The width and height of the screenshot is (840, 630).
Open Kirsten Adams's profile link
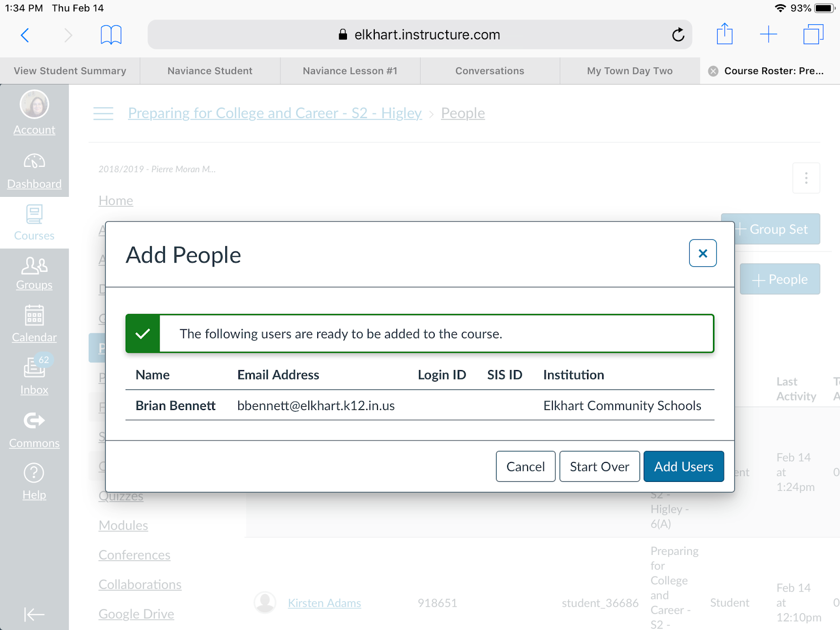[x=324, y=603]
